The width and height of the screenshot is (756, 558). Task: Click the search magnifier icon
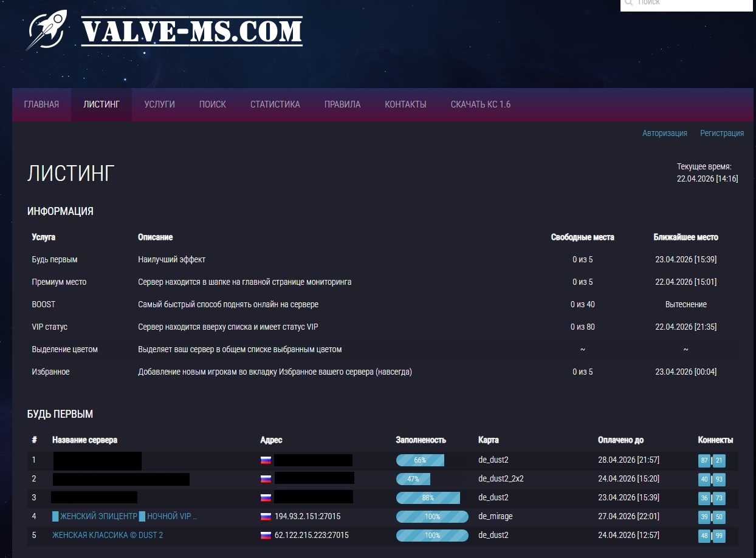click(x=629, y=3)
